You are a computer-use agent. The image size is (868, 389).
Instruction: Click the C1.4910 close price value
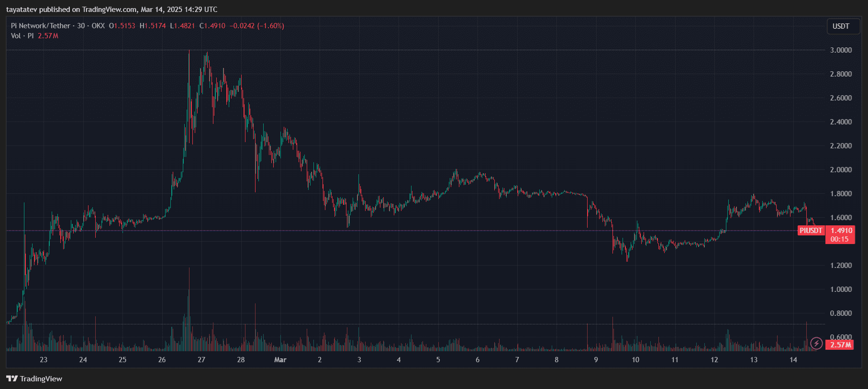pyautogui.click(x=212, y=26)
